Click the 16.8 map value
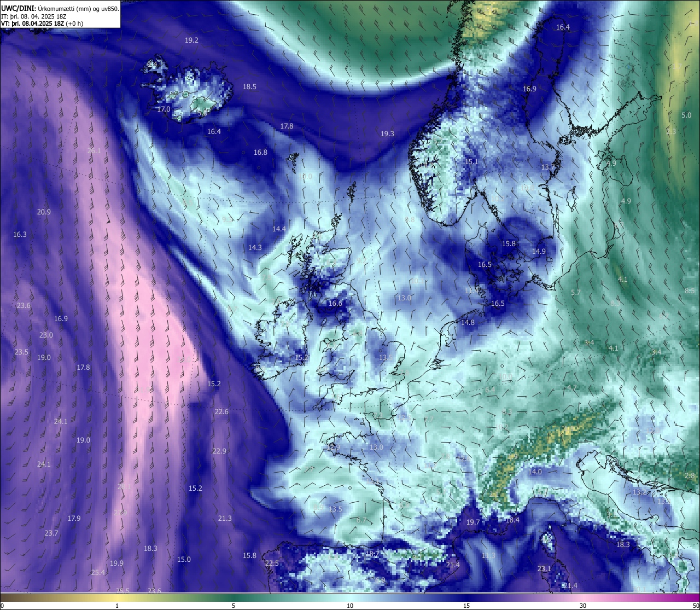This screenshot has width=700, height=610. coord(260,153)
